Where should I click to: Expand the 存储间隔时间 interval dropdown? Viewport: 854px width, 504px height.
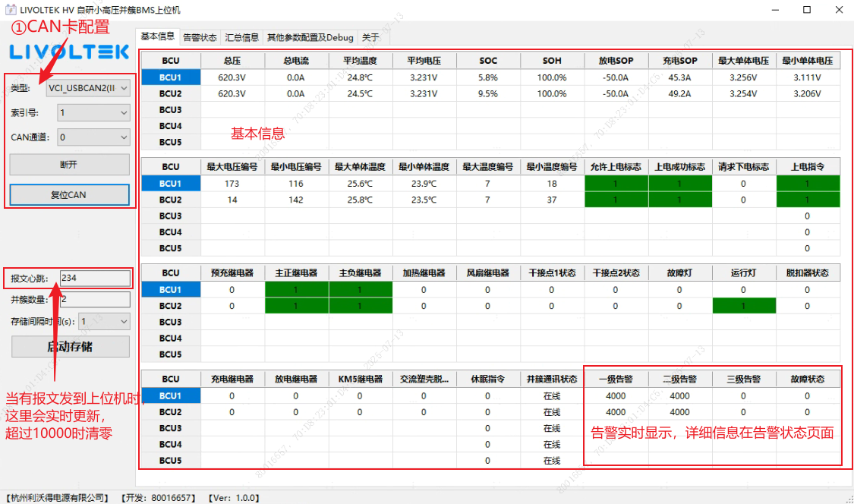tap(124, 321)
